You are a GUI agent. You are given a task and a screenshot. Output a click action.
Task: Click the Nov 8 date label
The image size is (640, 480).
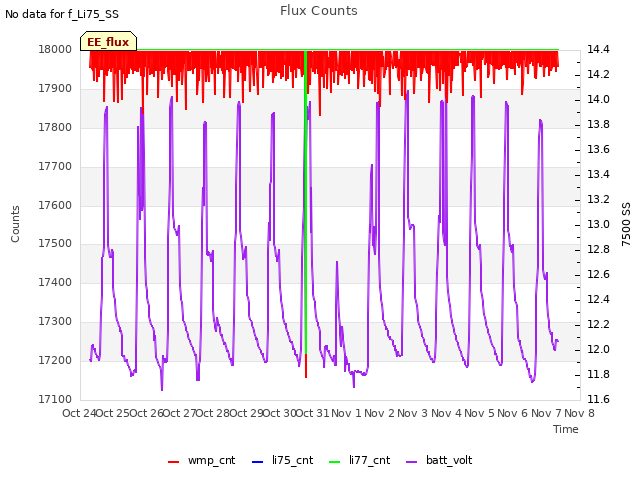coord(579,413)
